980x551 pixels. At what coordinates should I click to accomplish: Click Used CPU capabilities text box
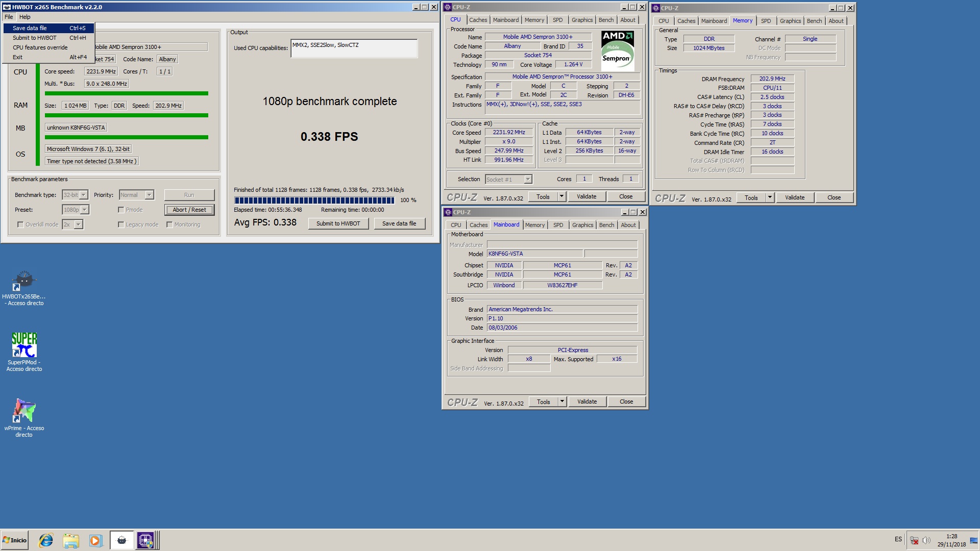(354, 48)
